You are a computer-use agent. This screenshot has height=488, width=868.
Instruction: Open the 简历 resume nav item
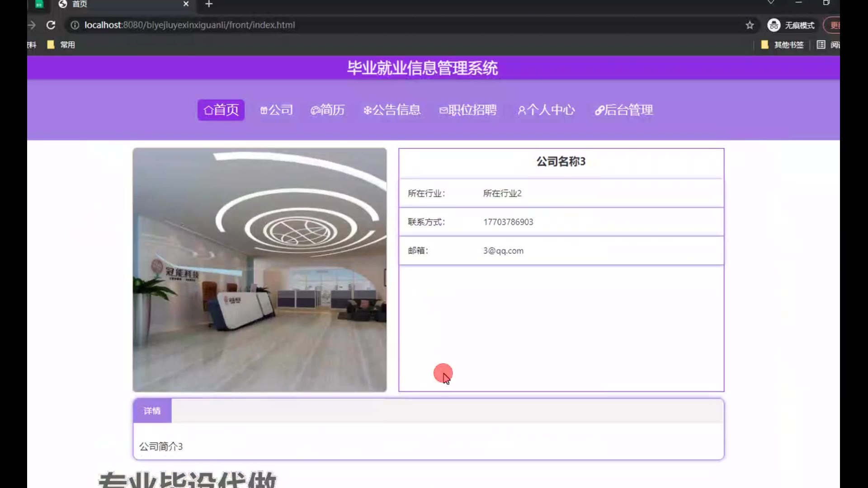point(327,110)
